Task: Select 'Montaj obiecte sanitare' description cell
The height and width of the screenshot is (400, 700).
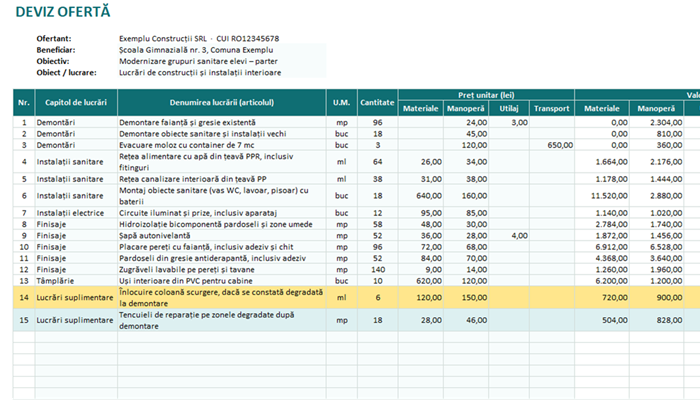Action: [x=222, y=196]
